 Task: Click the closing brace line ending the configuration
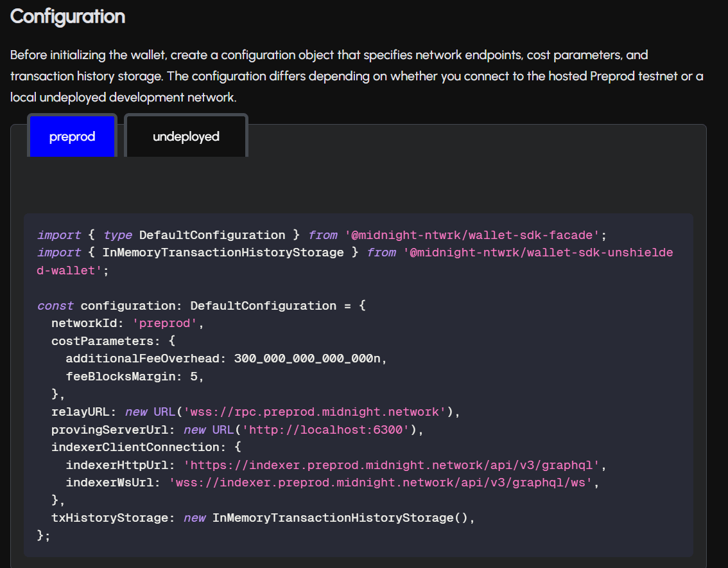[44, 535]
